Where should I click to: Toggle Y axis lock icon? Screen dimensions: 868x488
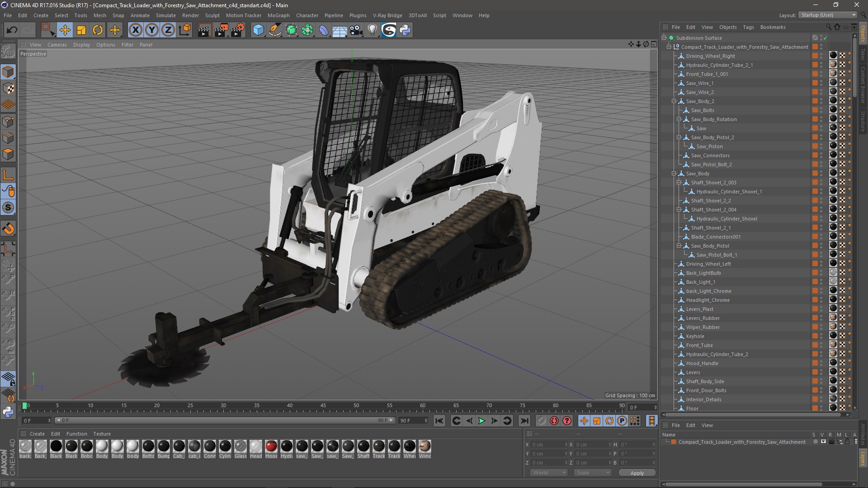(x=152, y=30)
